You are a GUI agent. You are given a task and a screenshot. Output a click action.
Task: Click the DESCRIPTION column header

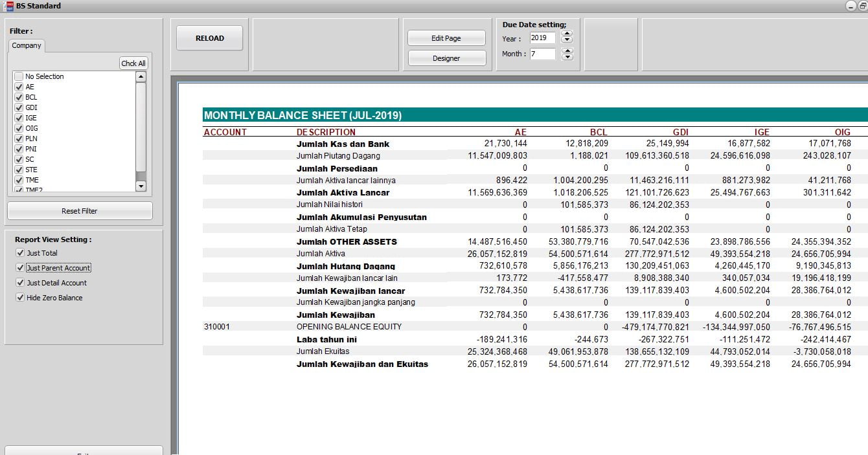[x=326, y=132]
